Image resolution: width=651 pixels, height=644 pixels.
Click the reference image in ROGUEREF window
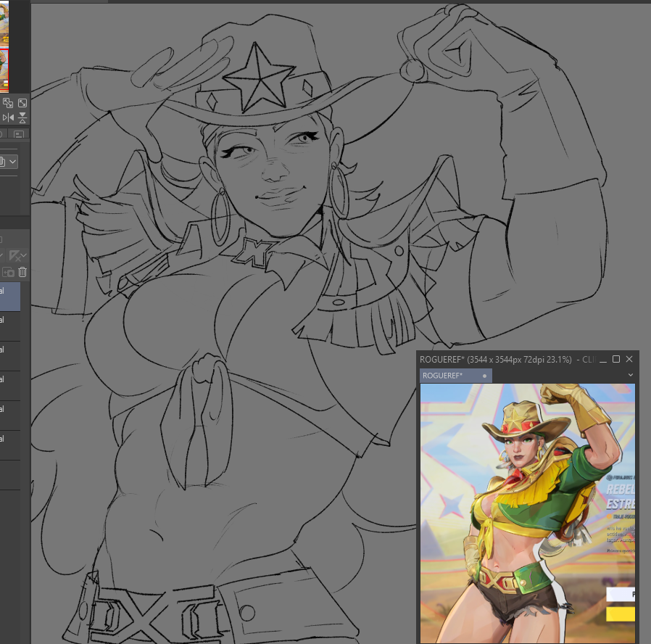point(527,513)
